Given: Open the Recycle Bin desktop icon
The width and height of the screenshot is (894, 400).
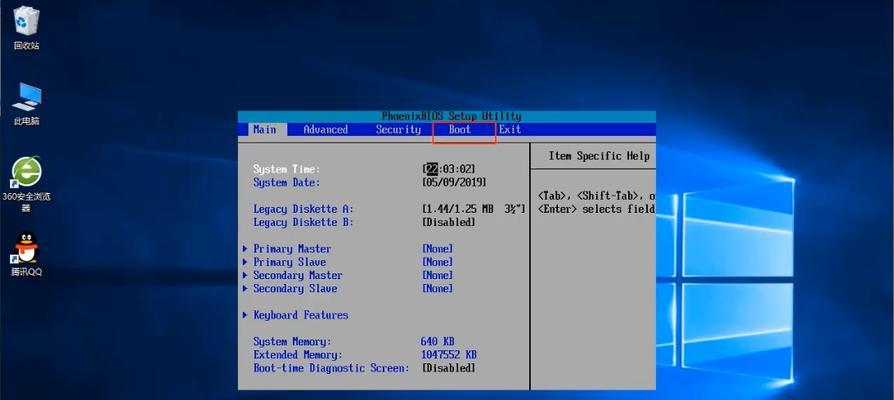Looking at the screenshot, I should 26,27.
